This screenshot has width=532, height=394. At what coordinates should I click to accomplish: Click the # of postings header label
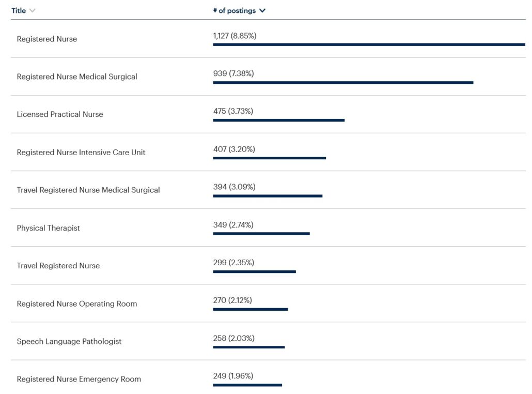point(234,11)
